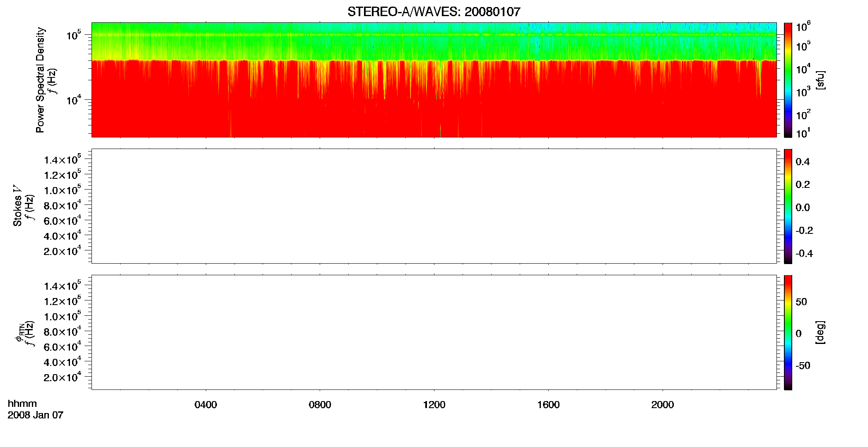Click the Power Spectral Density axis label
The image size is (868, 447).
pos(40,80)
